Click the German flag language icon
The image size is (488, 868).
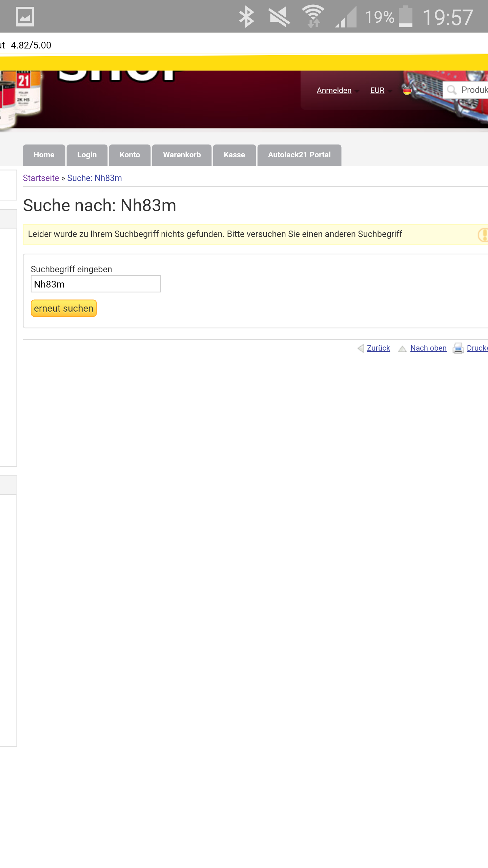pos(407,91)
